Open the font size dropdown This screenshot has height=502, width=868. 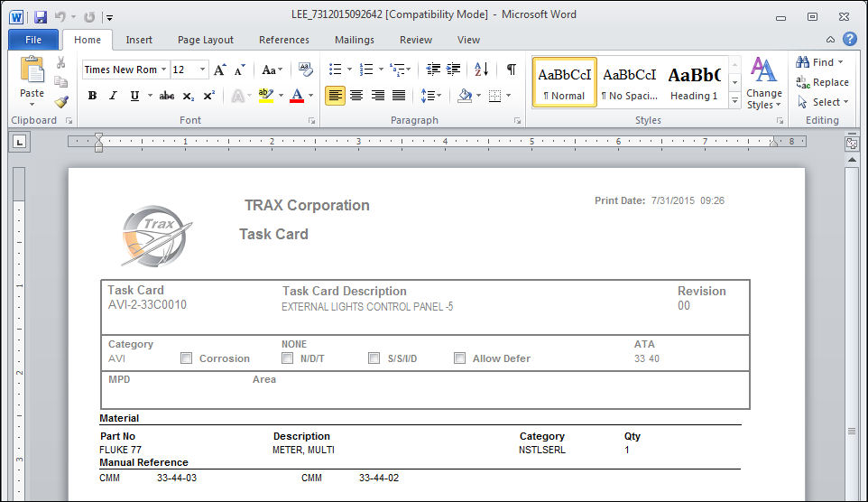[203, 70]
